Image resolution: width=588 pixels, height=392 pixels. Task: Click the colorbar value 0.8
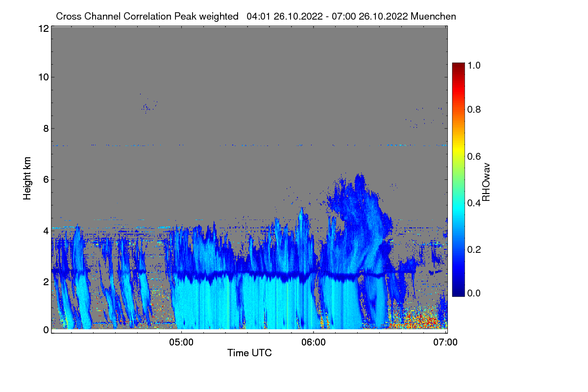(x=475, y=109)
